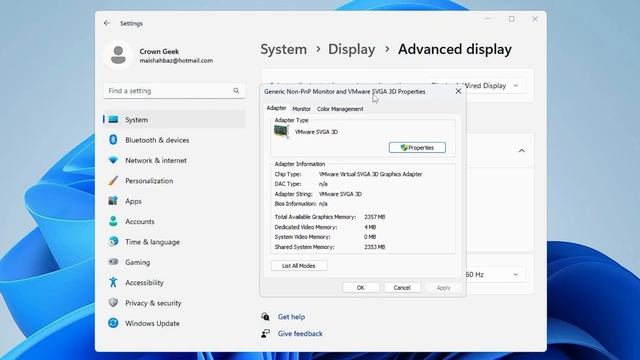Click the Apply button
Screen dimensions: 640x360
click(444, 288)
